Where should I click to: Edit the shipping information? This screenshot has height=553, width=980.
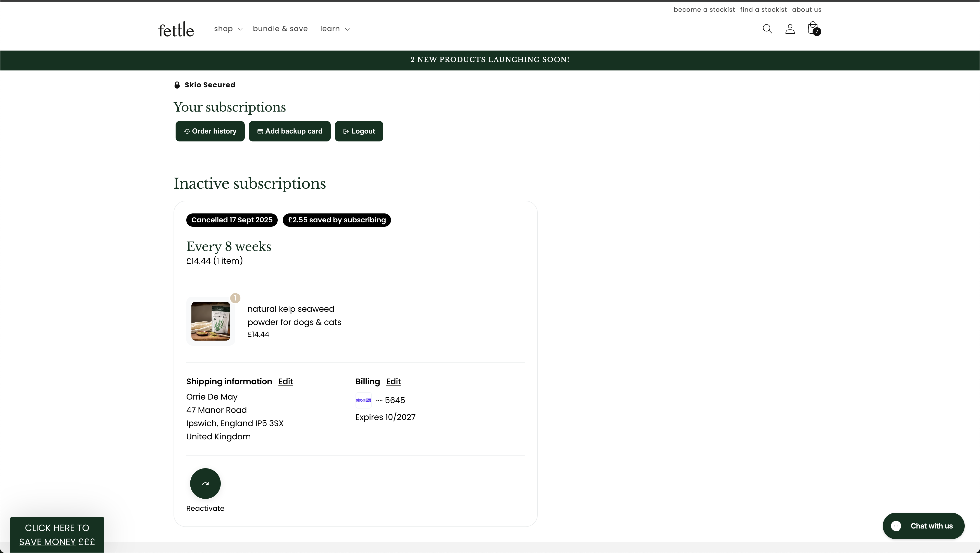point(285,381)
